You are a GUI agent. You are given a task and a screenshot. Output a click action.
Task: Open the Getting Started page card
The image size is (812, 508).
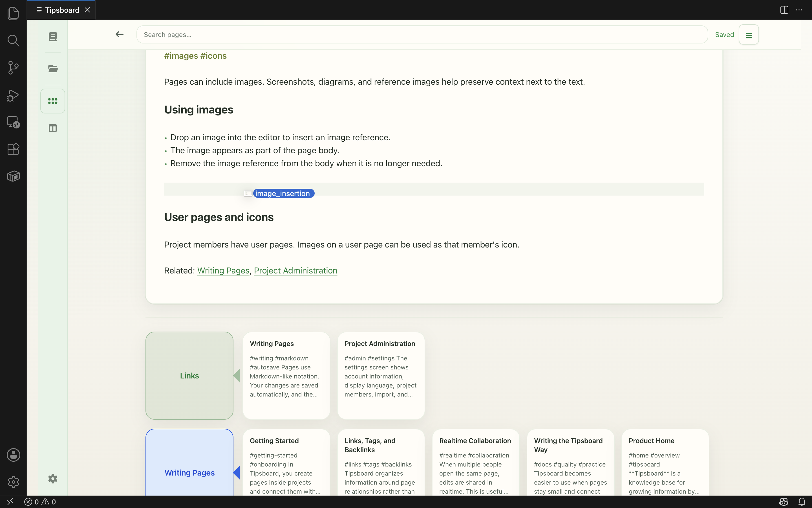point(286,462)
